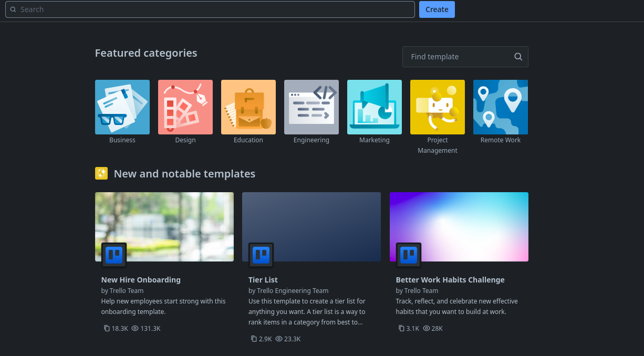Open the Tier List template link

[x=263, y=279]
